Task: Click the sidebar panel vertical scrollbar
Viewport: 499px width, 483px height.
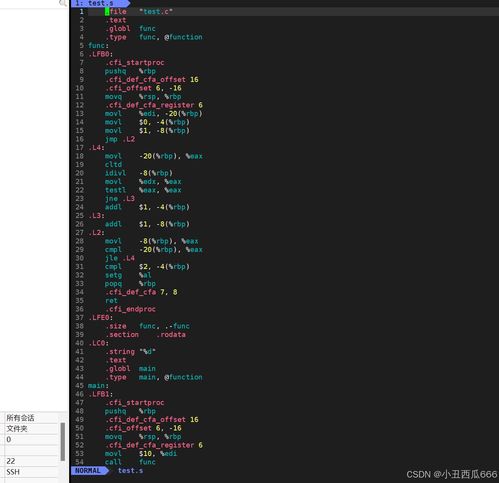Action: (x=63, y=442)
